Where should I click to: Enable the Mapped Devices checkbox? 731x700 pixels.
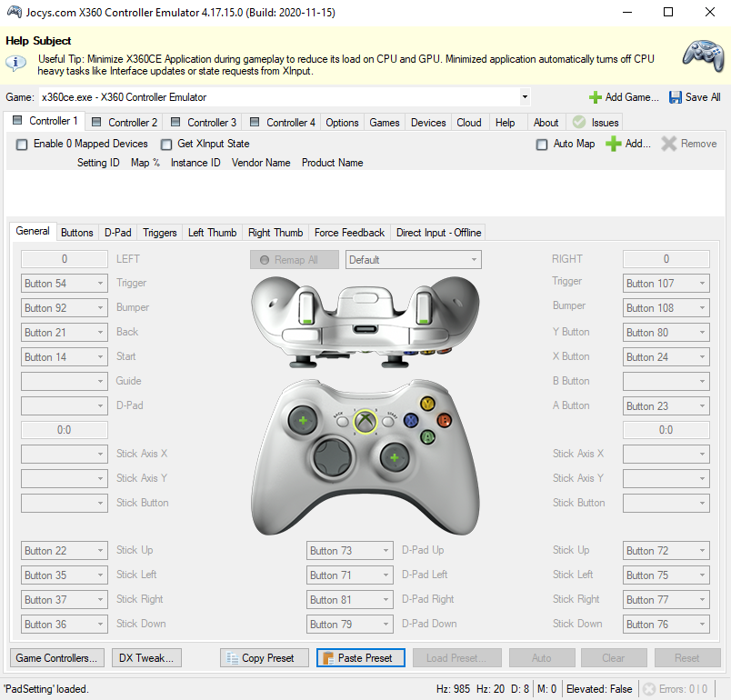22,145
